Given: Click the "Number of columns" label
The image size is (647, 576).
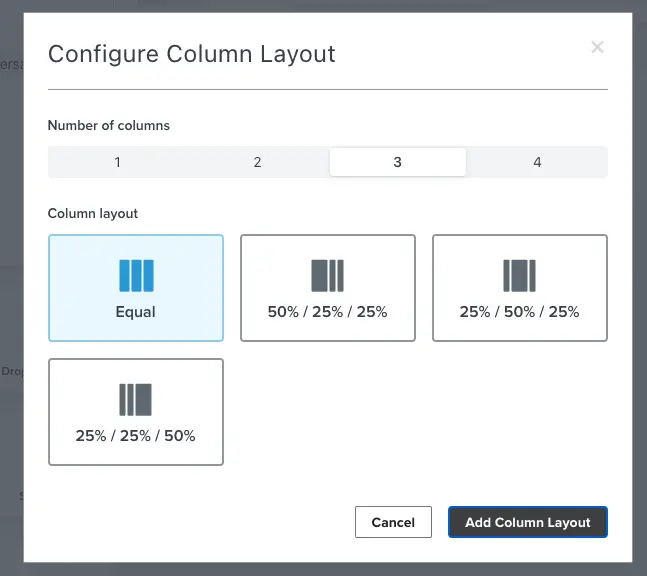Looking at the screenshot, I should (109, 126).
